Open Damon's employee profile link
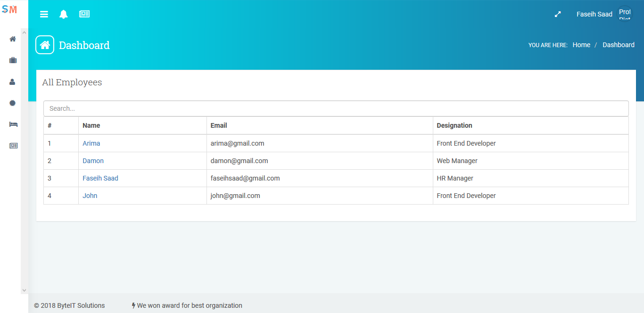 (93, 161)
